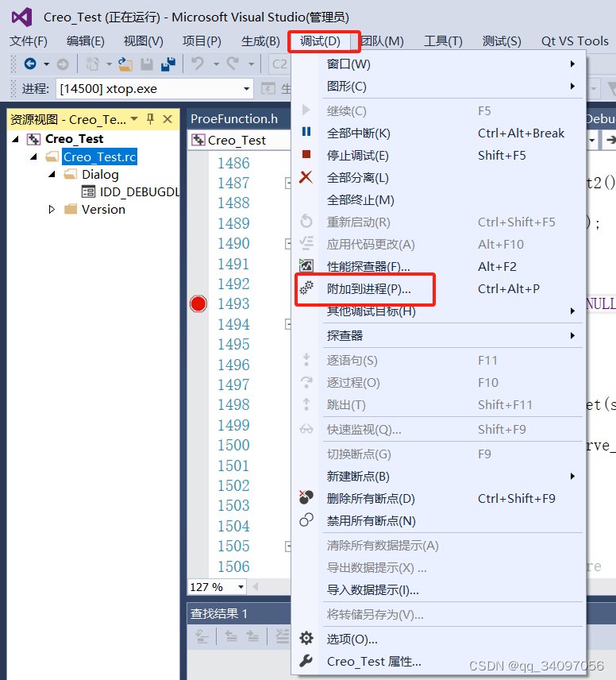Click first icon in find results toolbar
Viewport: 616px width, 680px height.
coord(202,636)
